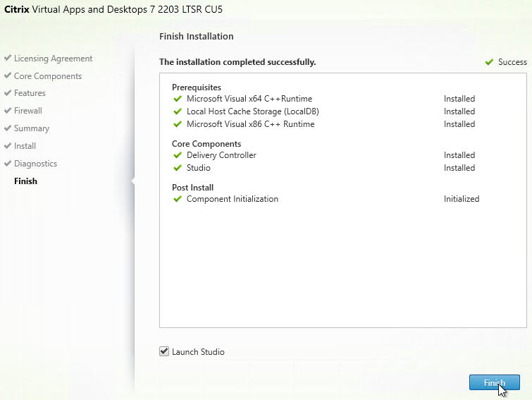532x400 pixels.
Task: Select the Core Components step in sidebar
Action: 48,76
